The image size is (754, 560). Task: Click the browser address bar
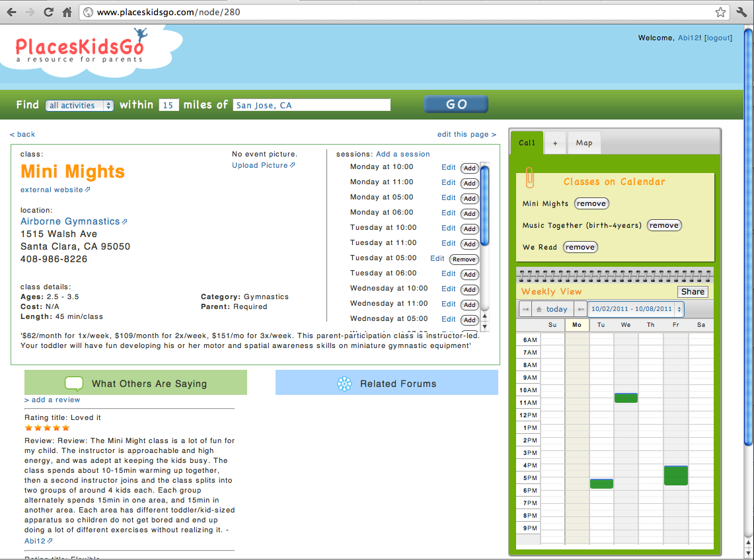point(403,12)
